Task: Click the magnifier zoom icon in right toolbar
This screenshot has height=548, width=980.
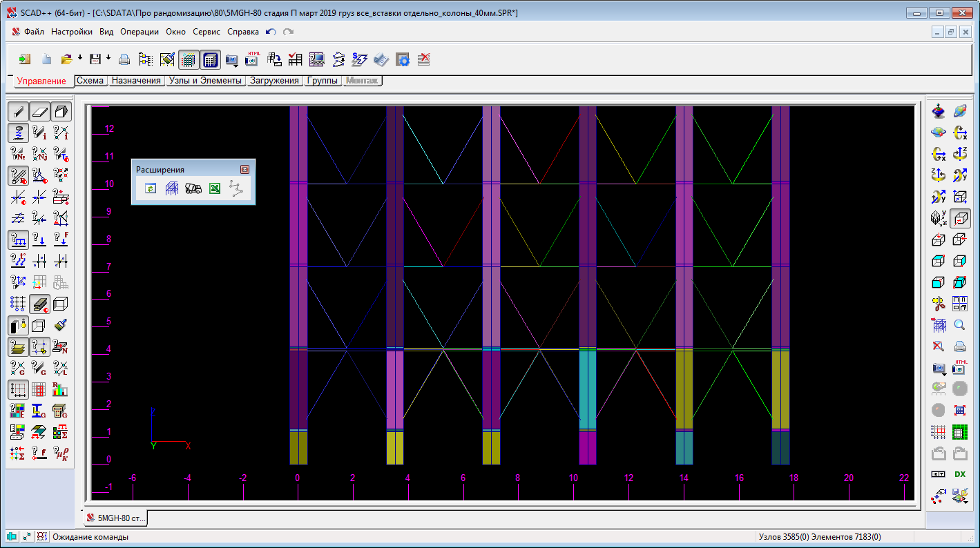Action: 959,325
